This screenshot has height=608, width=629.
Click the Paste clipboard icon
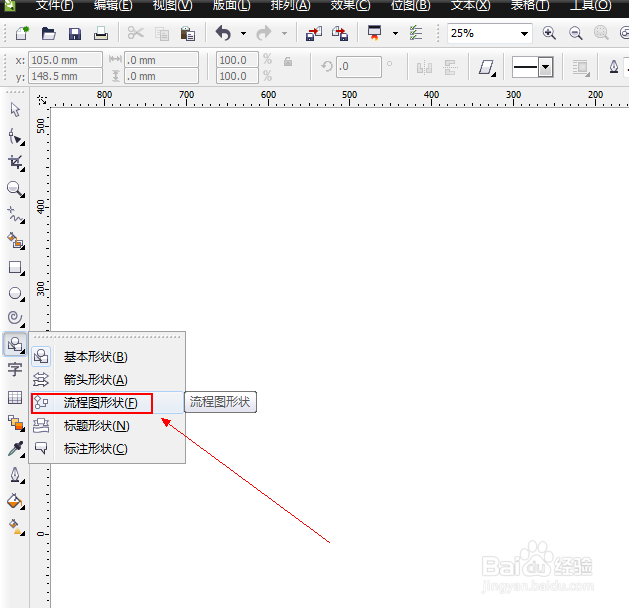pyautogui.click(x=188, y=34)
